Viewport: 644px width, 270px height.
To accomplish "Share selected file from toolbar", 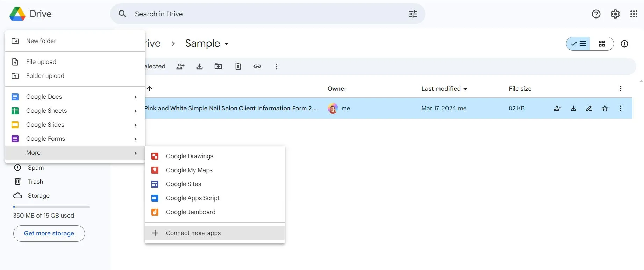I will point(180,66).
